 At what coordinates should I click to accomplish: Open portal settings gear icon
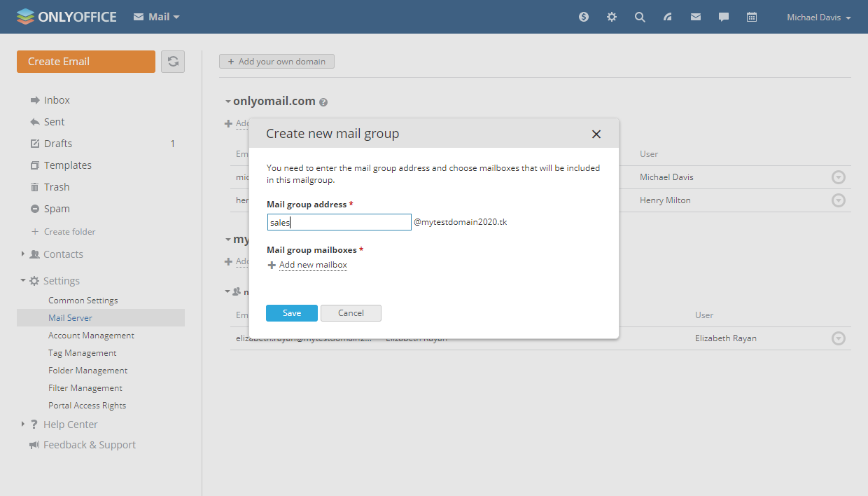coord(612,17)
